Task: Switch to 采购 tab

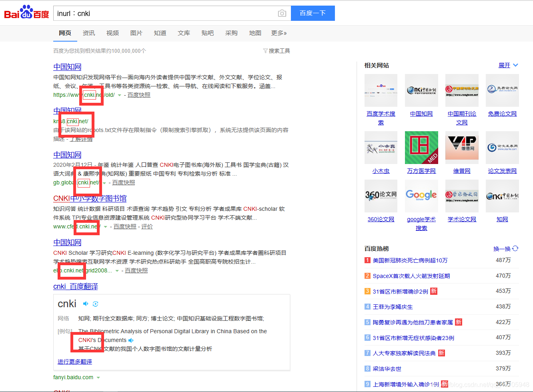Action: tap(231, 33)
